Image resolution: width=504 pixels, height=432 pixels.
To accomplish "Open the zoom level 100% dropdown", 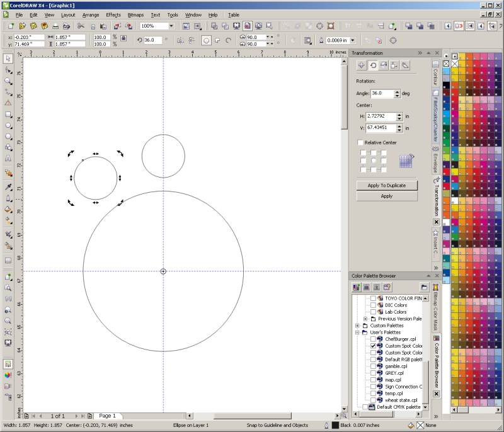I will pyautogui.click(x=171, y=26).
